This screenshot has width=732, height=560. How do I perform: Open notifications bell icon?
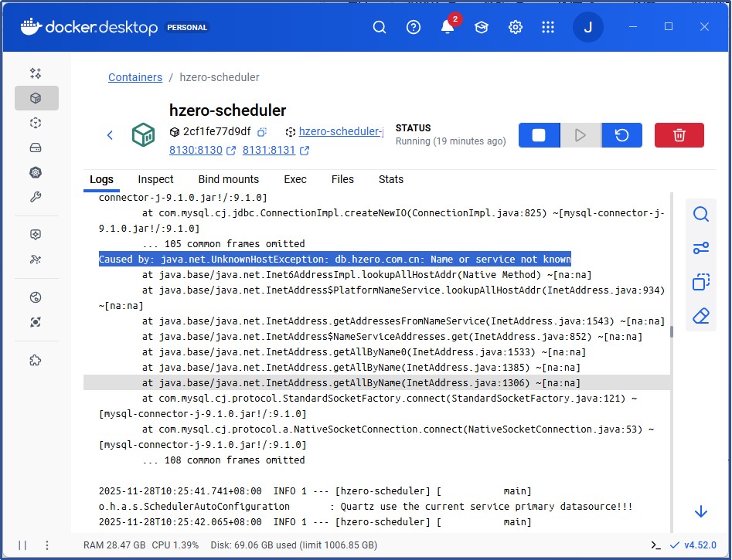point(447,27)
